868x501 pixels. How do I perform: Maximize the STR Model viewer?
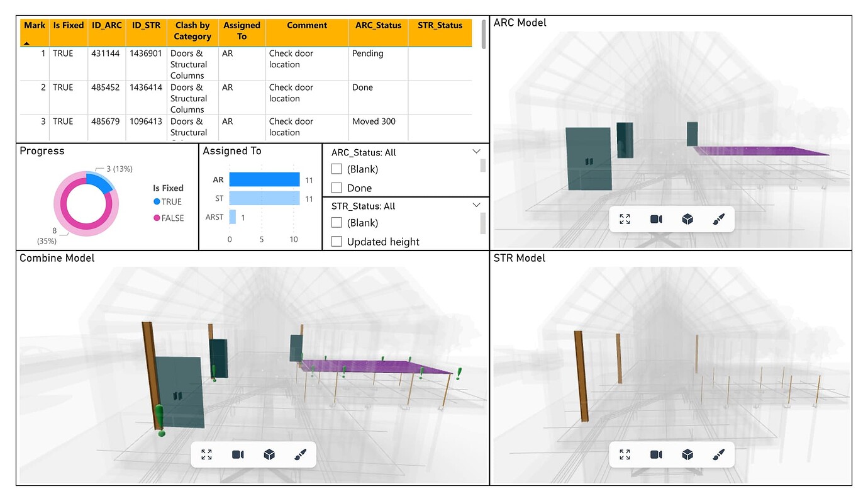(625, 454)
